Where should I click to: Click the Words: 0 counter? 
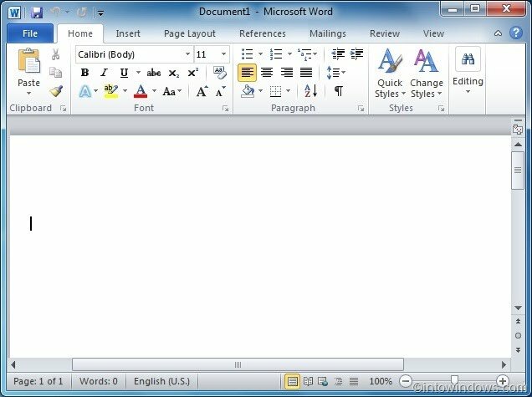click(x=99, y=381)
